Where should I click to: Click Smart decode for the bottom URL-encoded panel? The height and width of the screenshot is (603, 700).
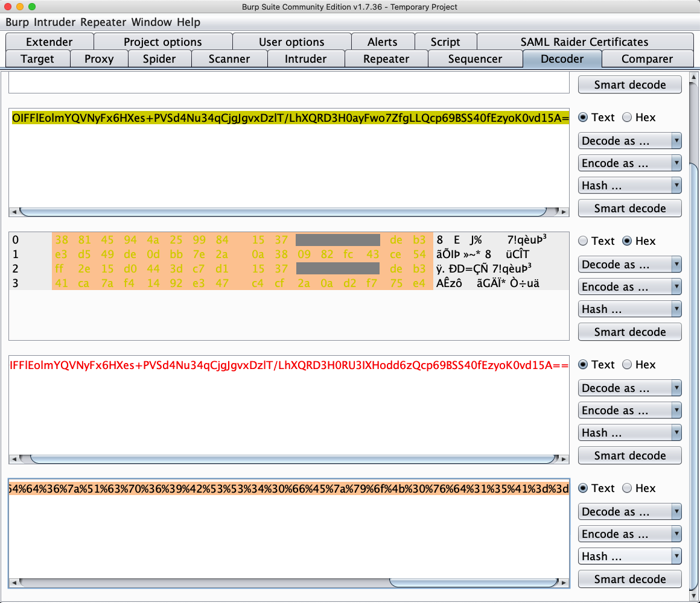pyautogui.click(x=630, y=579)
